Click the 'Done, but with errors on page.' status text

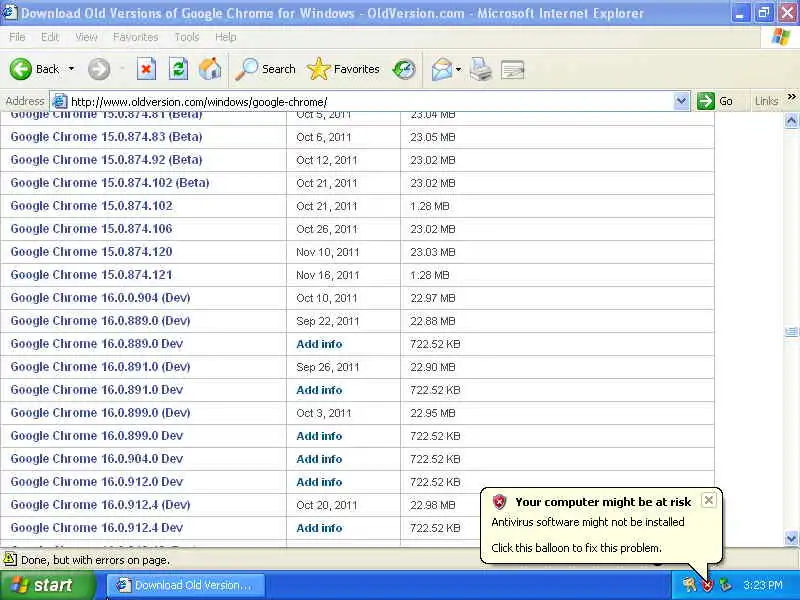click(x=95, y=560)
